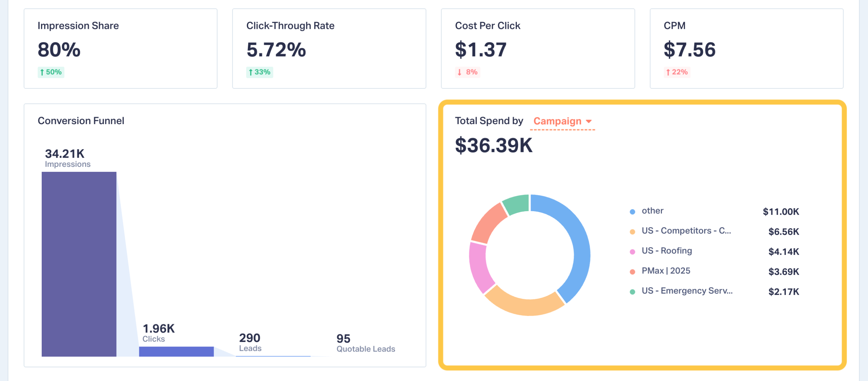
Task: Click the blue 'other' legend dot
Action: click(x=632, y=212)
